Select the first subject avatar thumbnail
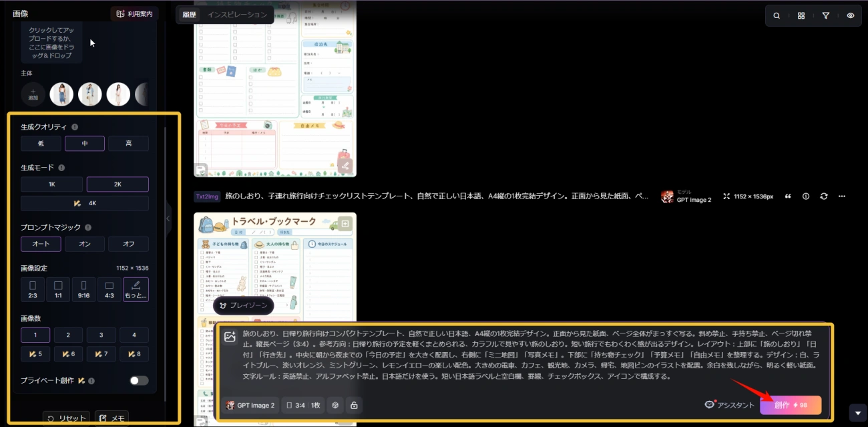868x427 pixels. click(61, 94)
